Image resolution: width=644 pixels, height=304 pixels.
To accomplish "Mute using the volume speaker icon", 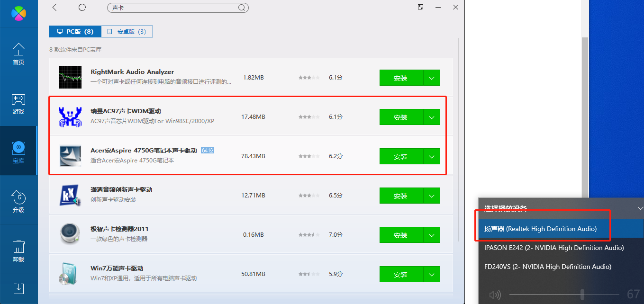I will point(495,295).
